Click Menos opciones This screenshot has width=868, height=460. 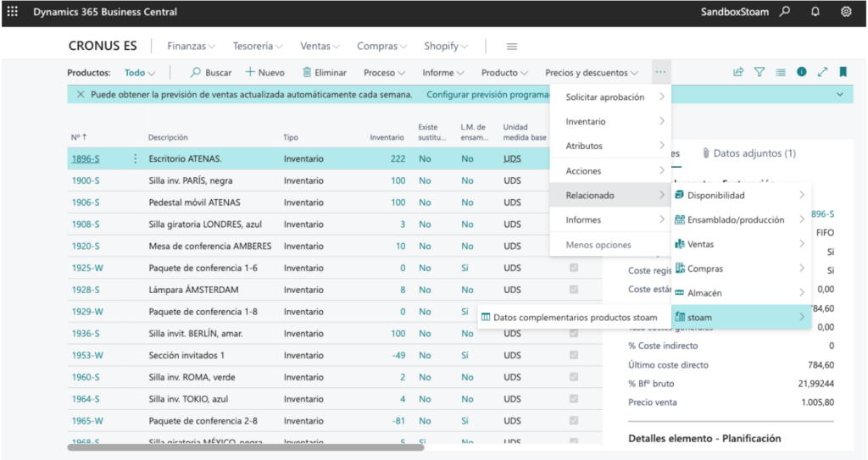tap(598, 245)
